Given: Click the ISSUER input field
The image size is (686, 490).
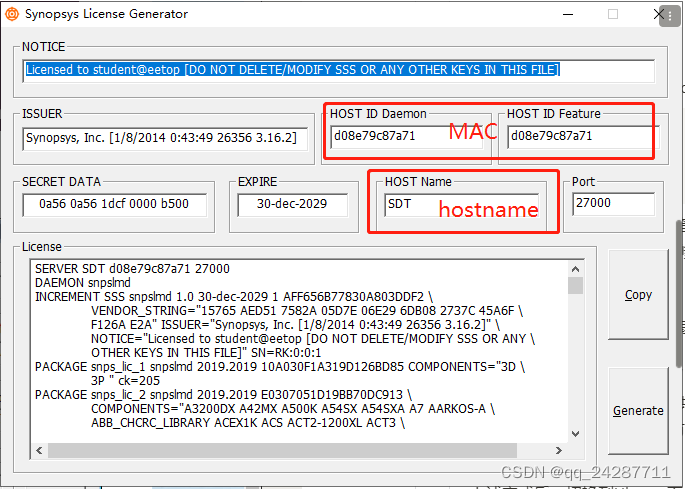Looking at the screenshot, I should pyautogui.click(x=165, y=138).
